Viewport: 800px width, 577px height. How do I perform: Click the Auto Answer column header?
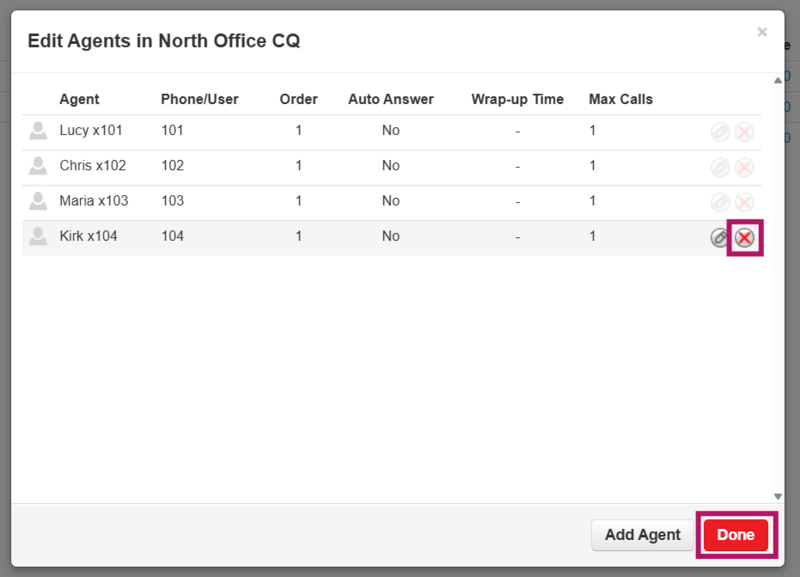(x=390, y=99)
